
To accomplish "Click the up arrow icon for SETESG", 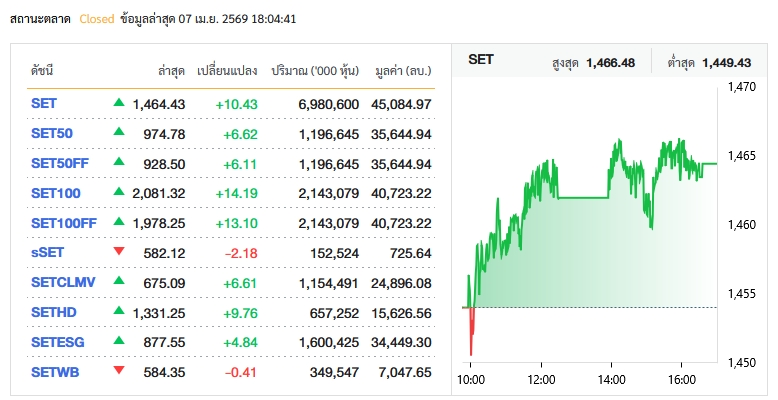I will tap(120, 341).
